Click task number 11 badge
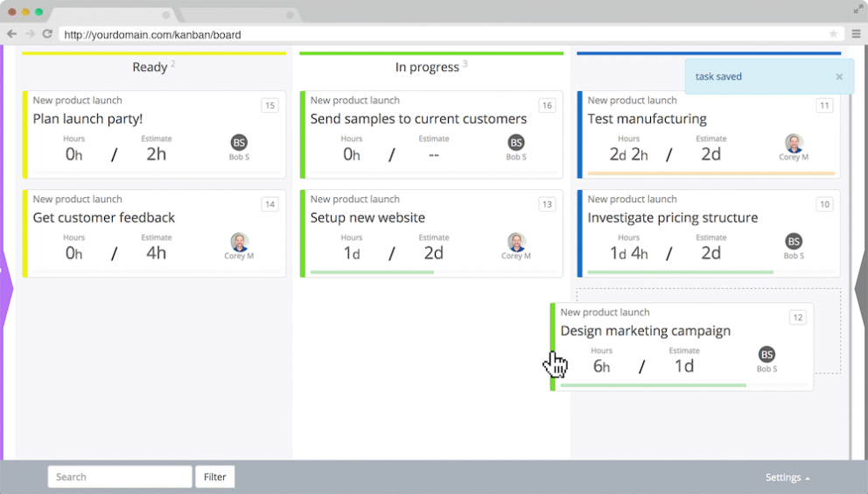The image size is (868, 494). click(x=824, y=105)
